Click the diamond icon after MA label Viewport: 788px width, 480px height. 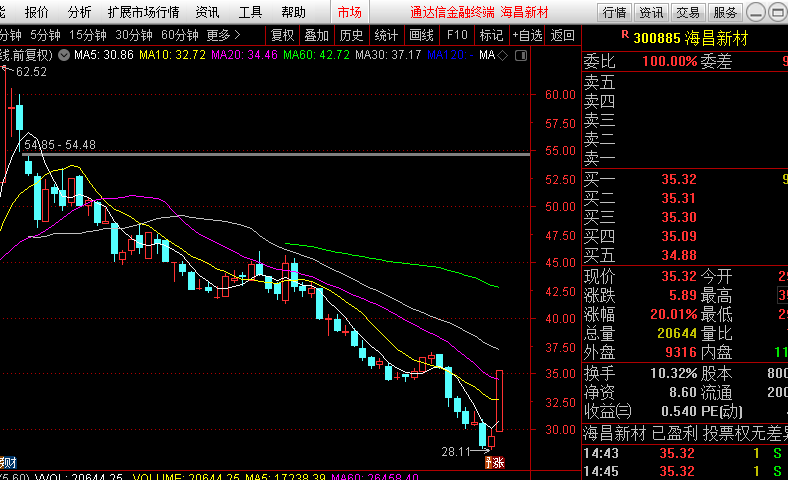coord(503,55)
